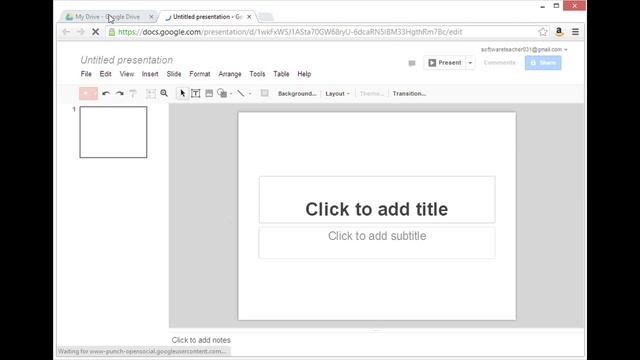Select the text box tool
The height and width of the screenshot is (360, 640).
point(196,93)
